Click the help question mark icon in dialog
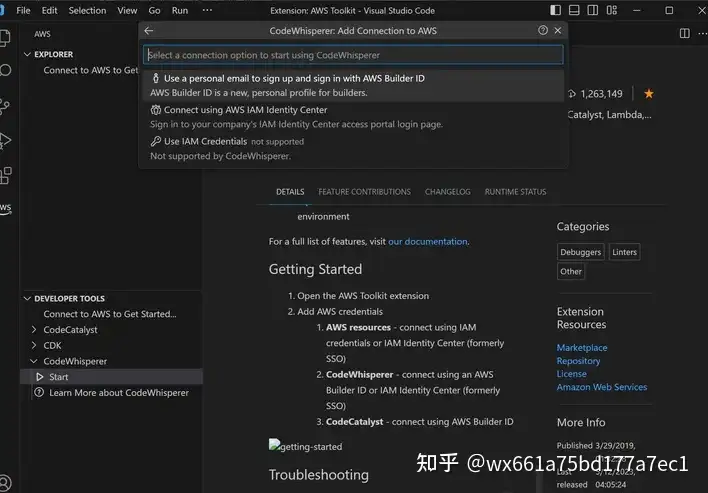Screen dimensions: 708x493 coord(543,30)
